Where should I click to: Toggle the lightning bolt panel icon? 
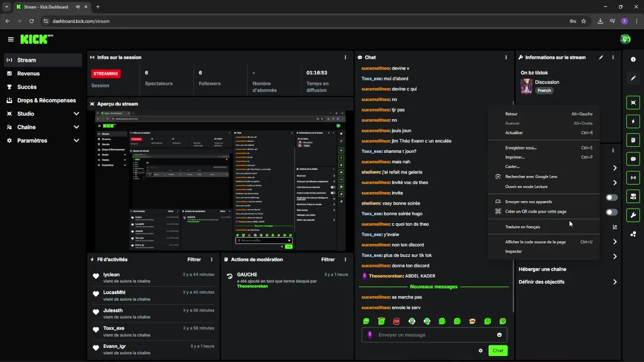point(633,121)
